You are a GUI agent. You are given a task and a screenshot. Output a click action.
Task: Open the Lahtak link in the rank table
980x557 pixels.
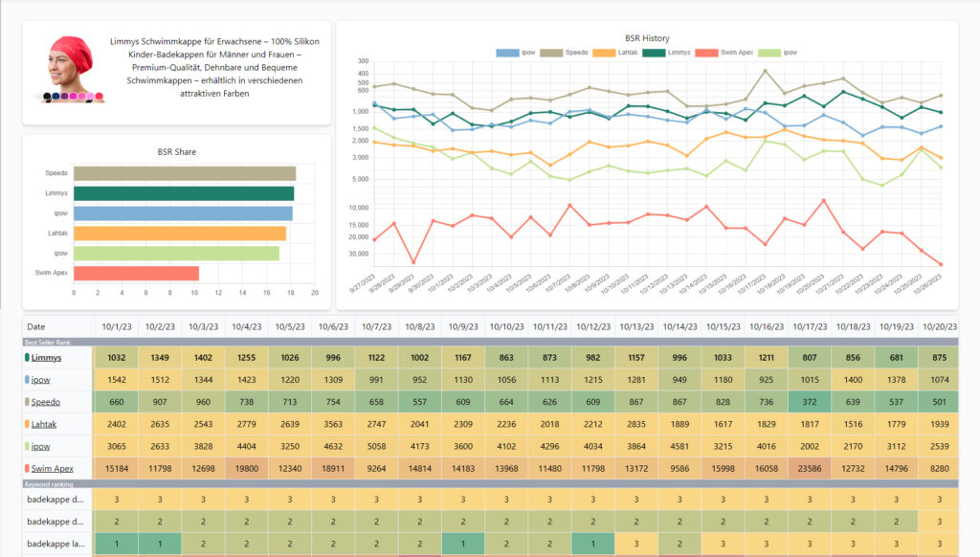coord(44,424)
